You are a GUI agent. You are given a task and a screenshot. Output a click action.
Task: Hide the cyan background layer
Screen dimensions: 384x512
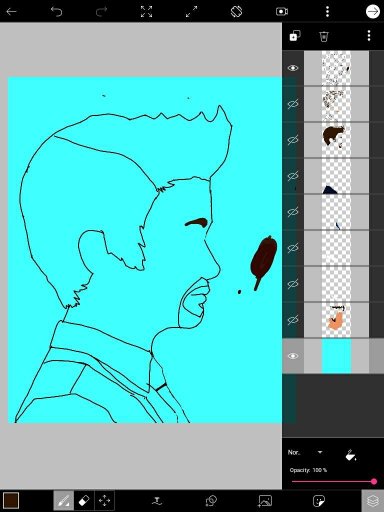point(293,356)
